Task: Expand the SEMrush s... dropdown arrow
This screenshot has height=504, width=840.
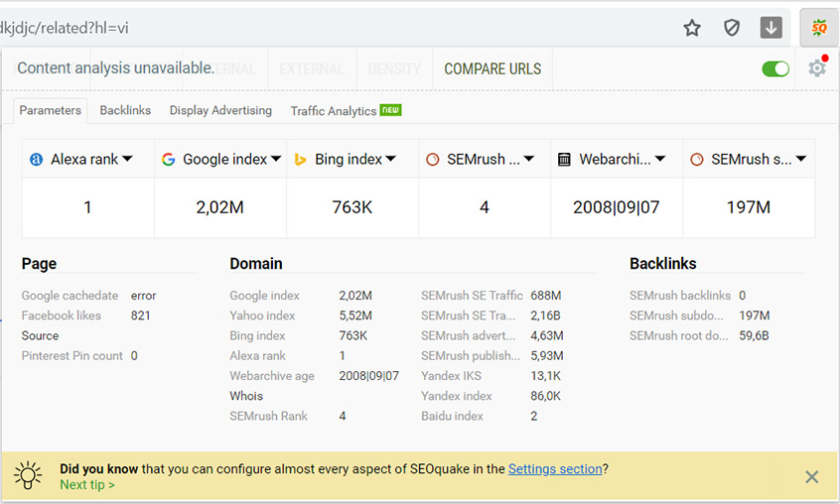Action: click(x=801, y=159)
